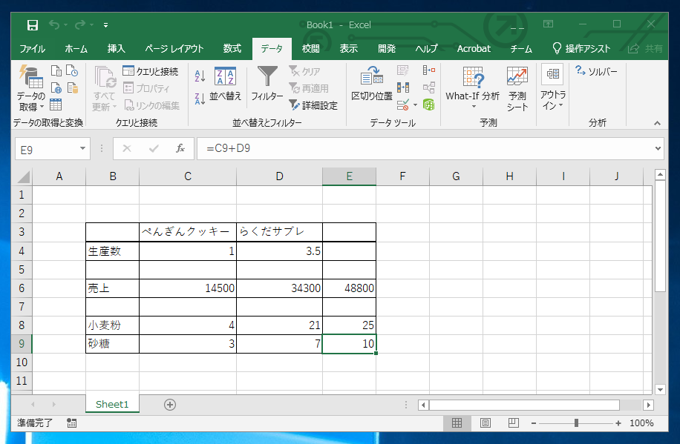Screen dimensions: 680x444
Task: Select the Sheet1 tab
Action: (x=112, y=405)
